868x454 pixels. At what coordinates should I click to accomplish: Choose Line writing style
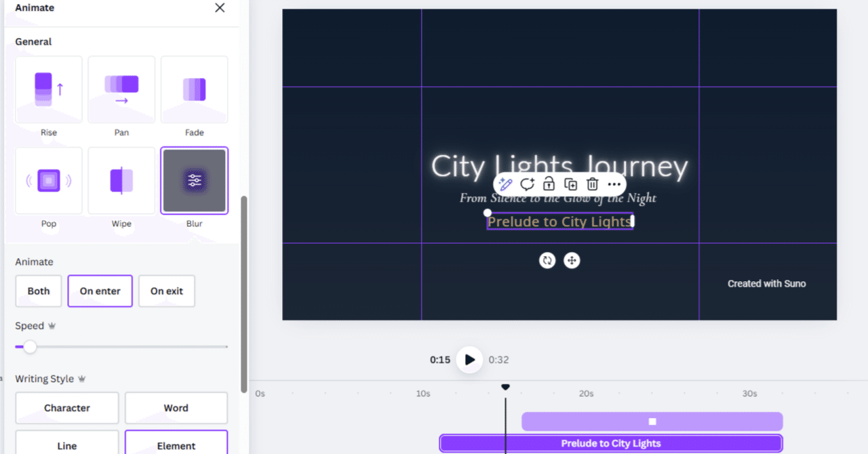coord(67,442)
